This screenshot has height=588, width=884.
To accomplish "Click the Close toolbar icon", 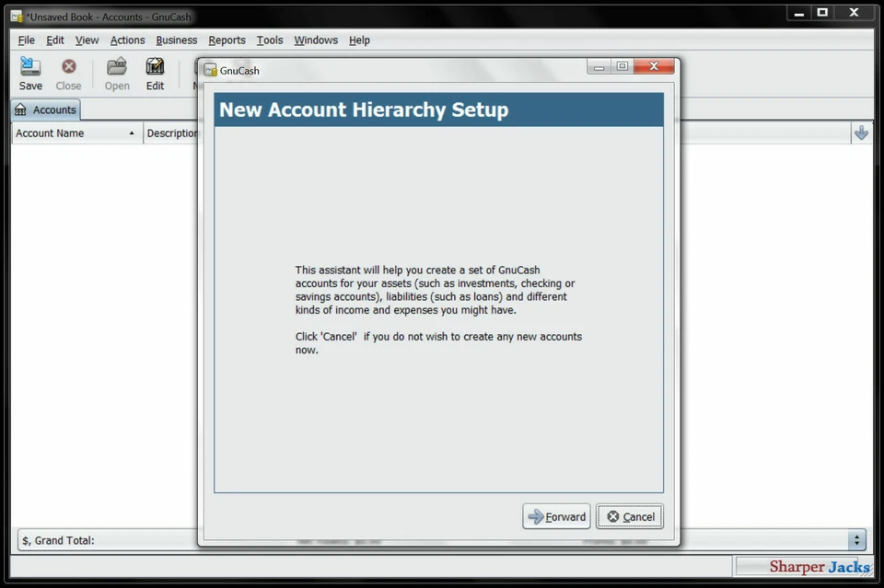I will pos(68,74).
